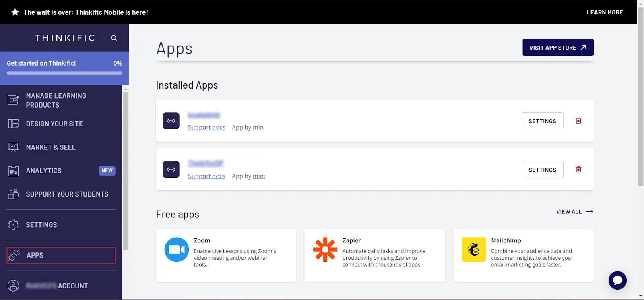Click the Analytics report icon
The height and width of the screenshot is (300, 644).
13,171
